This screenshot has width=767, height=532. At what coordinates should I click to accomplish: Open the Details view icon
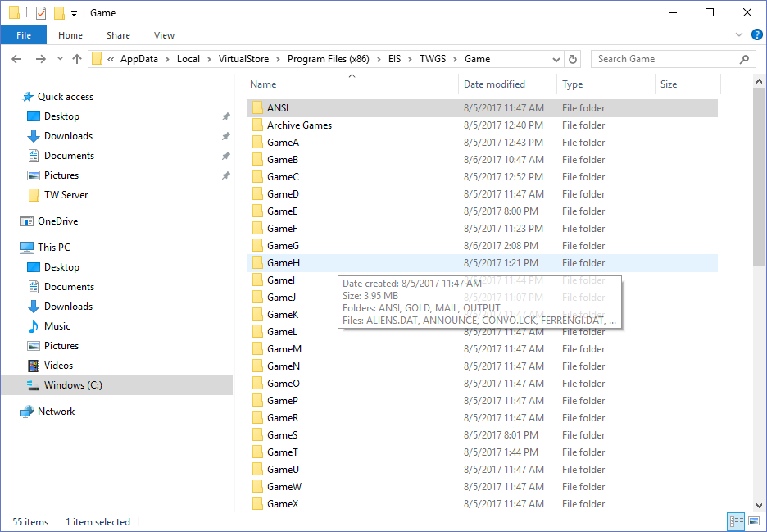[735, 521]
